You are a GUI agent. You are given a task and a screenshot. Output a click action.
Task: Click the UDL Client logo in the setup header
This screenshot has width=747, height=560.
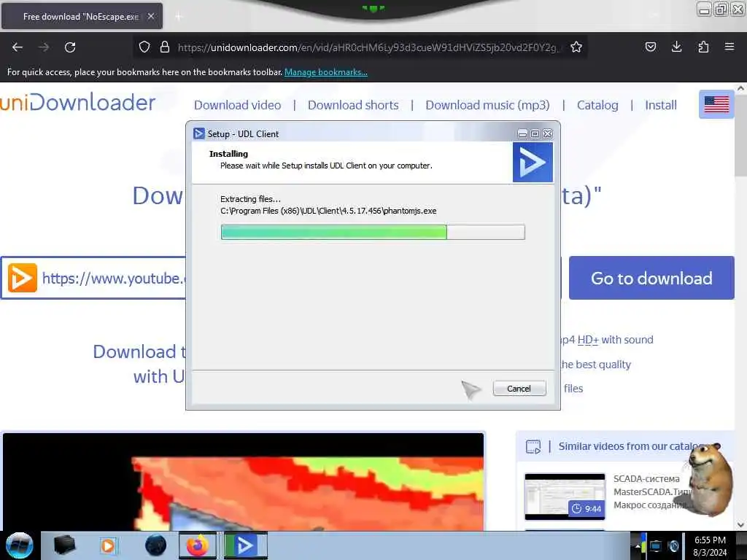click(533, 163)
